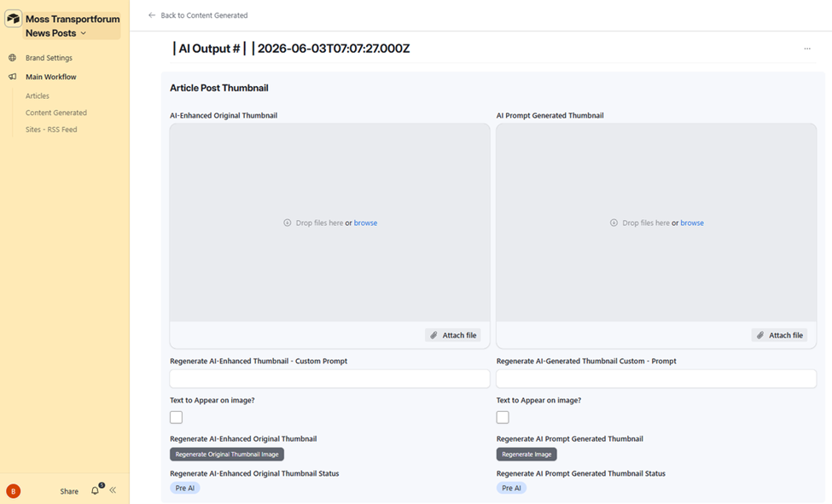Image resolution: width=832 pixels, height=504 pixels.
Task: Check Text to Appear for AI Prompt thumbnail
Action: 503,418
